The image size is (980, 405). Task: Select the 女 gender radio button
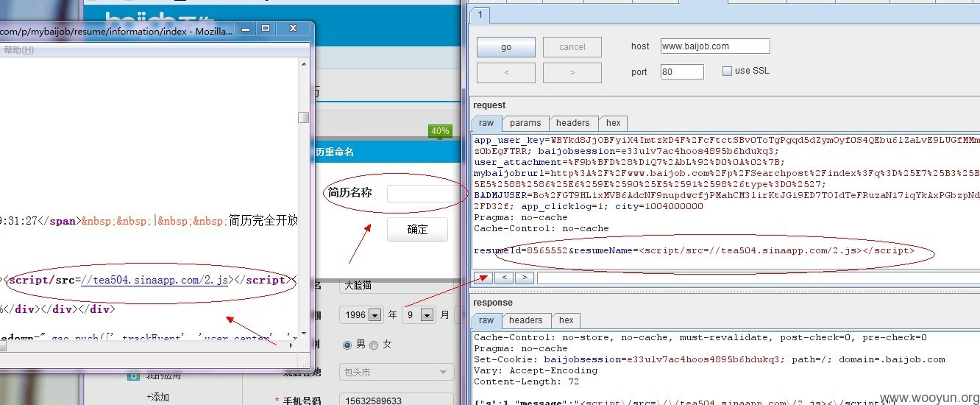[374, 345]
